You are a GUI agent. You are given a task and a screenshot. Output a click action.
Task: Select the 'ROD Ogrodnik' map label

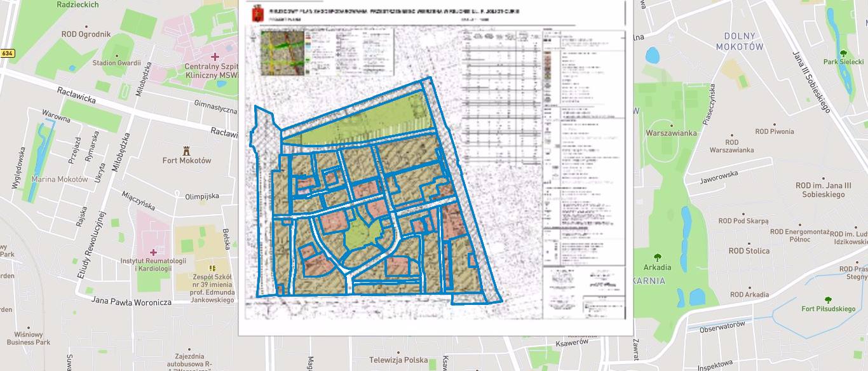point(86,34)
